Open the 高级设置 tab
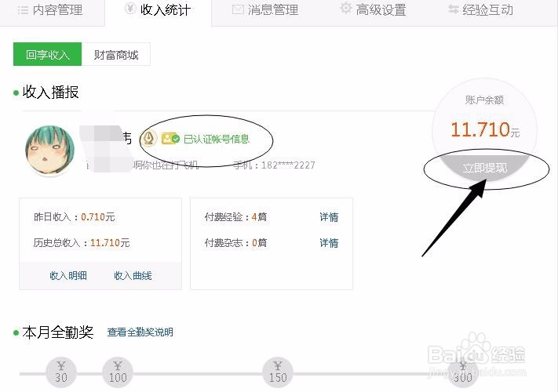Screen dimensions: 558x392 [374, 10]
